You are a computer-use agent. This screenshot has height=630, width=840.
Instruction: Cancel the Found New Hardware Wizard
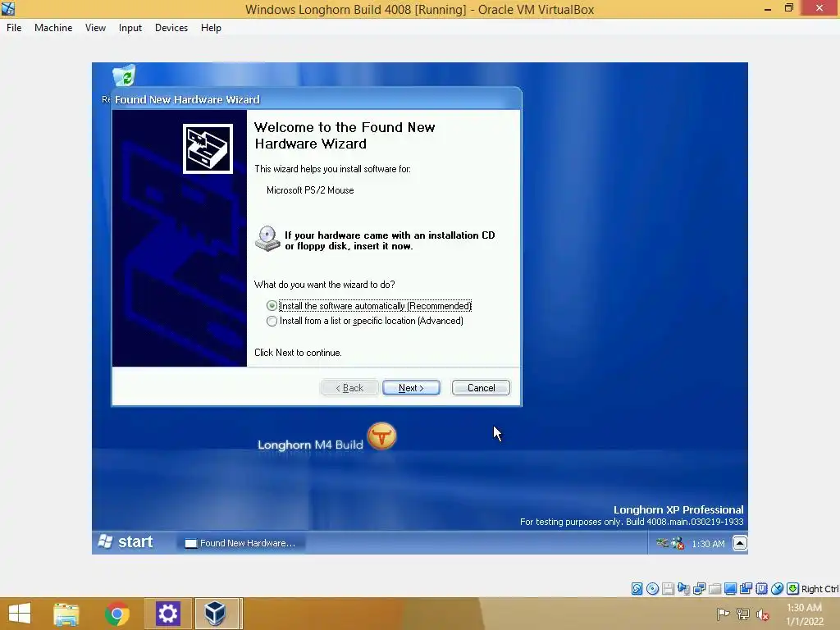481,388
